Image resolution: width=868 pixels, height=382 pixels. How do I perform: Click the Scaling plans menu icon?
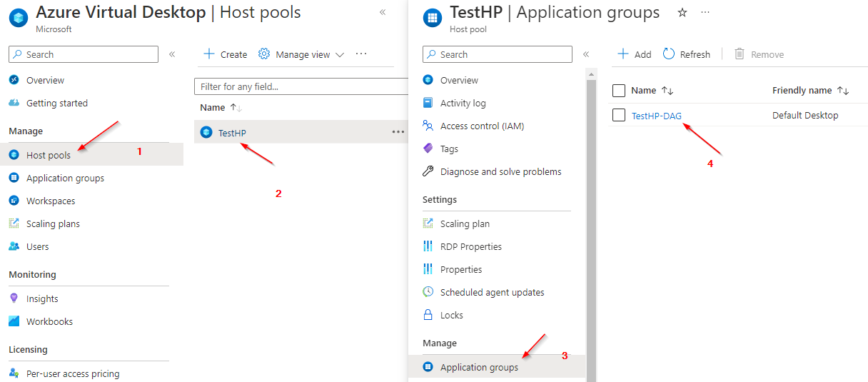click(14, 223)
